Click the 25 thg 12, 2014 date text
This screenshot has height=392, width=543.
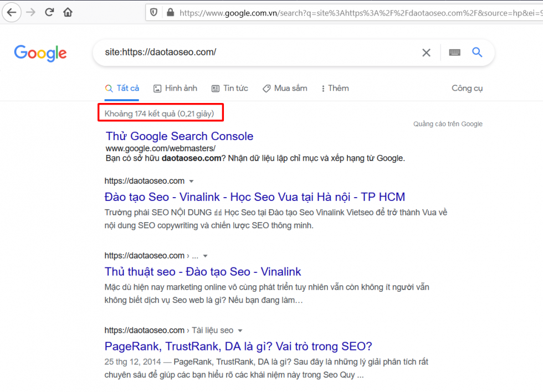pos(132,362)
